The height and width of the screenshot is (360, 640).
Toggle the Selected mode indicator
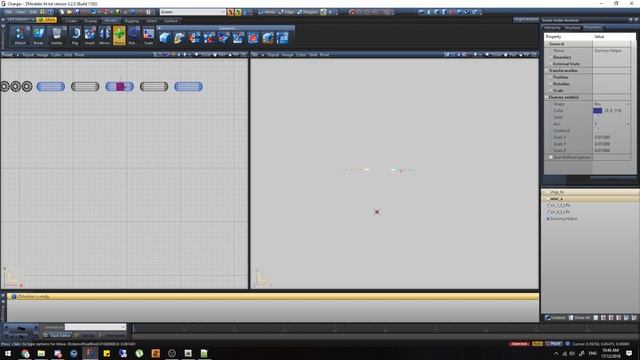(519, 344)
